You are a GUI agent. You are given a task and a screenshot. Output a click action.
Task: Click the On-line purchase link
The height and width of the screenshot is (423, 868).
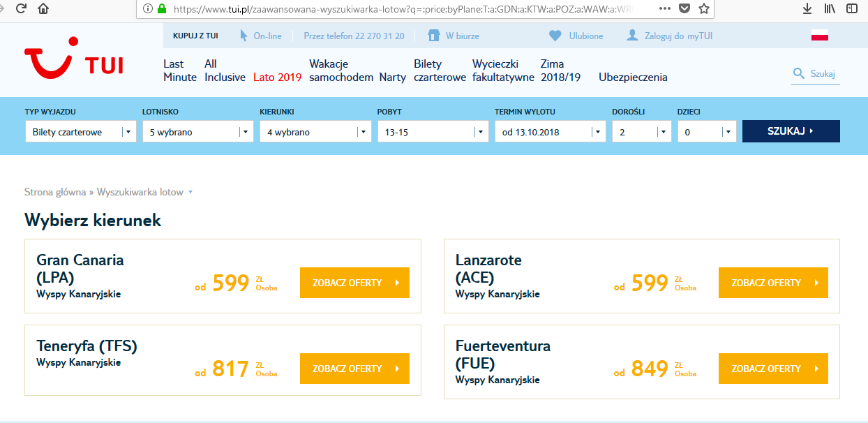pos(267,36)
